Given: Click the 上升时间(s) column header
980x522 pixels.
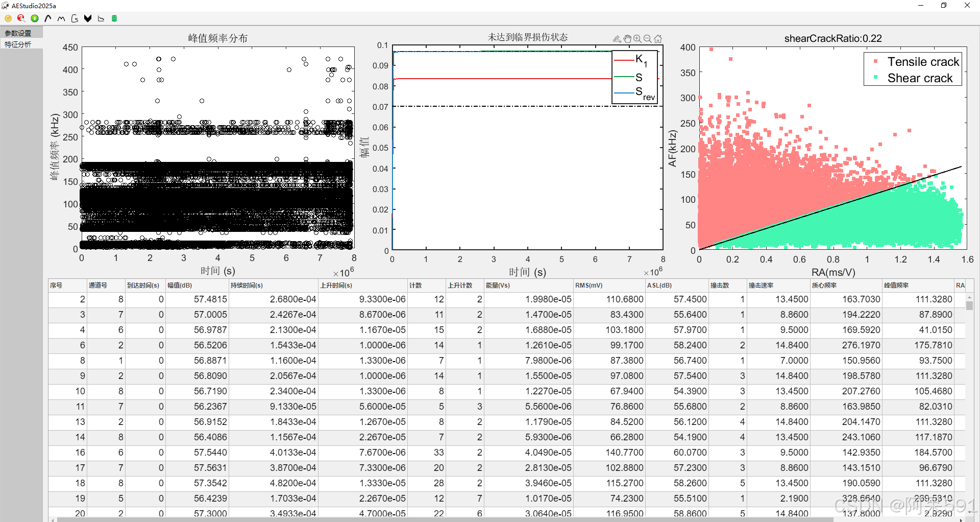Looking at the screenshot, I should coord(362,286).
